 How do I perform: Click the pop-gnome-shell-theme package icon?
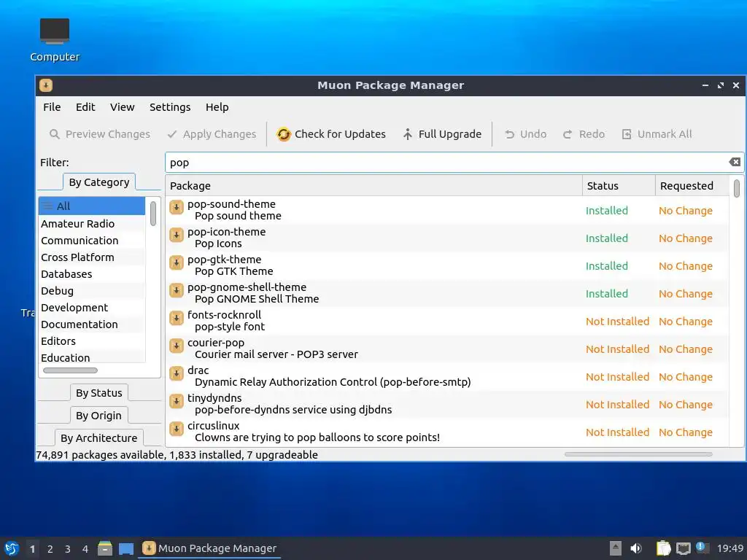[x=177, y=290]
